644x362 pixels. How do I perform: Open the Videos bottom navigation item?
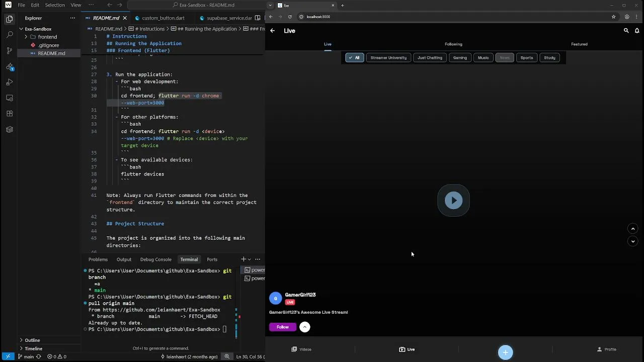click(301, 349)
